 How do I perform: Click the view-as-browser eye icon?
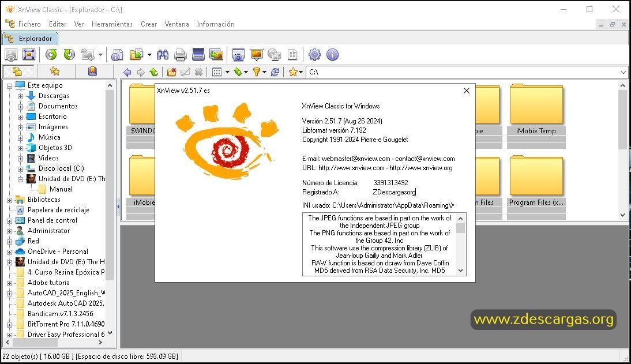[11, 54]
